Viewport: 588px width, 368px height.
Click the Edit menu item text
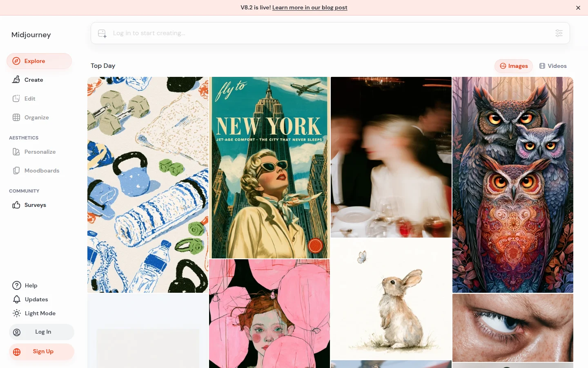click(x=30, y=99)
